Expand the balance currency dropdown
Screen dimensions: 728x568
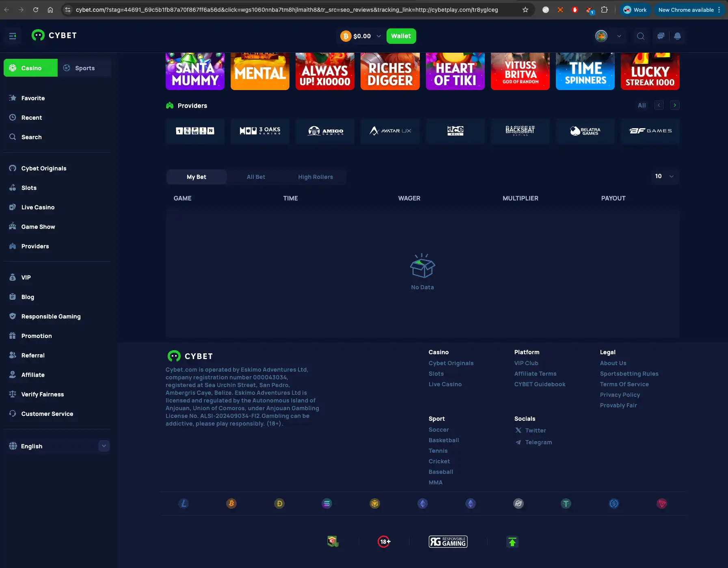(x=378, y=36)
